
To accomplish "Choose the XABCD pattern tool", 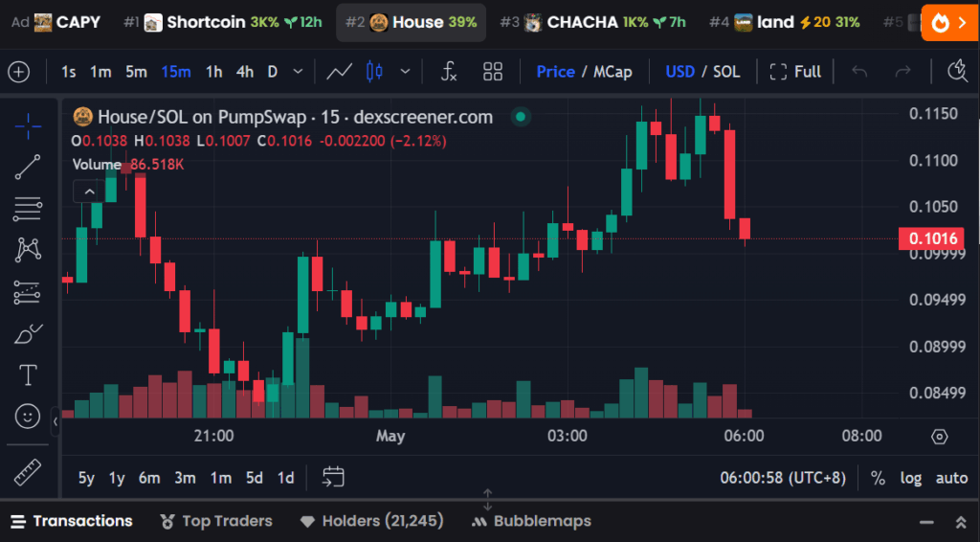I will [28, 250].
